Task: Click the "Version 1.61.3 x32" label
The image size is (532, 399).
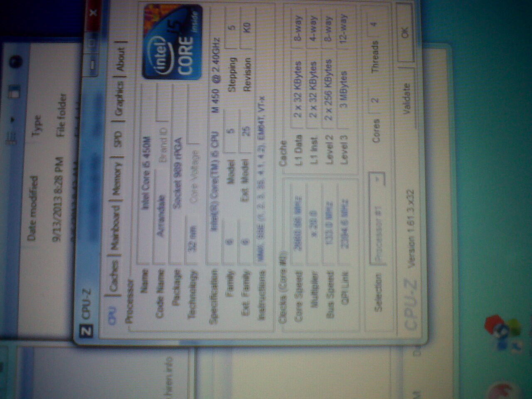Action: coord(410,229)
